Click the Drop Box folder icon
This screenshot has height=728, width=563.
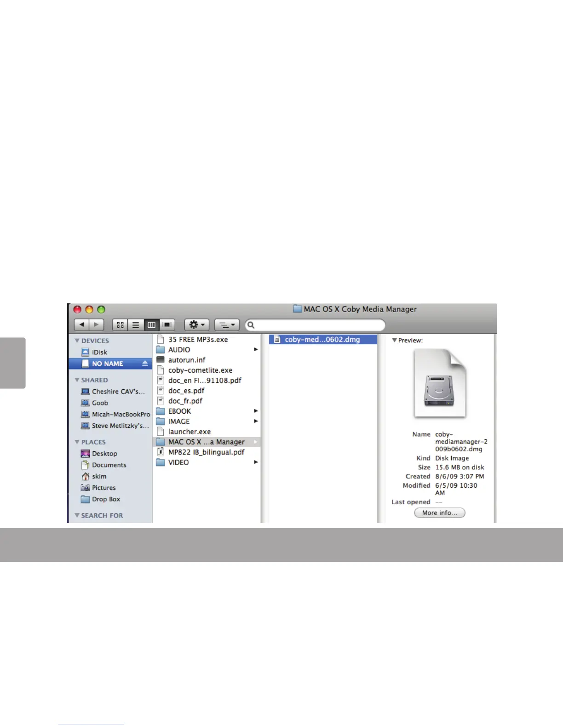[x=85, y=499]
